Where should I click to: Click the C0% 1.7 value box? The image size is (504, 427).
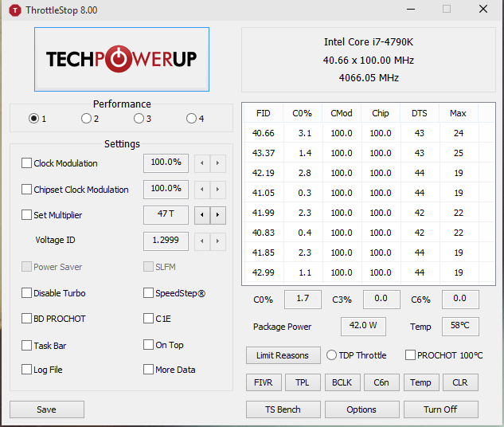tap(303, 300)
